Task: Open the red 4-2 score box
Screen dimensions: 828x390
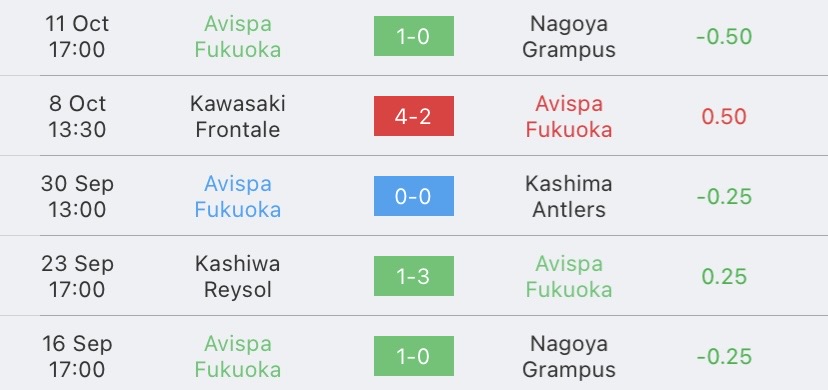Action: click(413, 116)
